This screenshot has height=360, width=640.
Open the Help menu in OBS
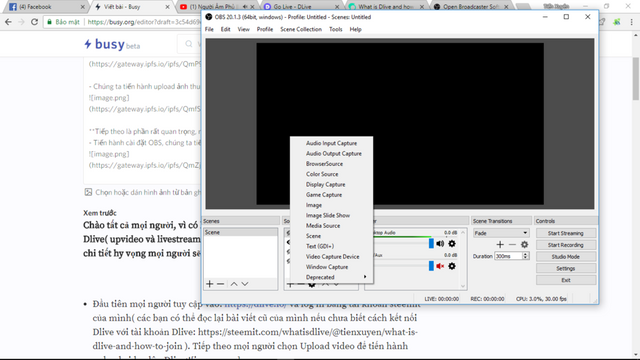[x=355, y=29]
